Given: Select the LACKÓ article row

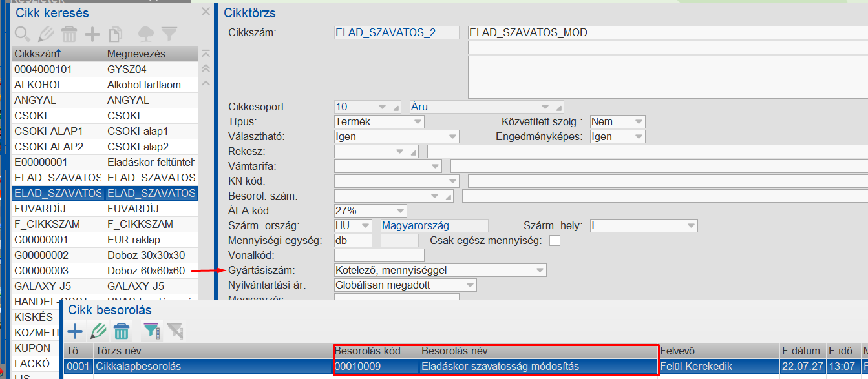Looking at the screenshot, I should click(x=36, y=364).
